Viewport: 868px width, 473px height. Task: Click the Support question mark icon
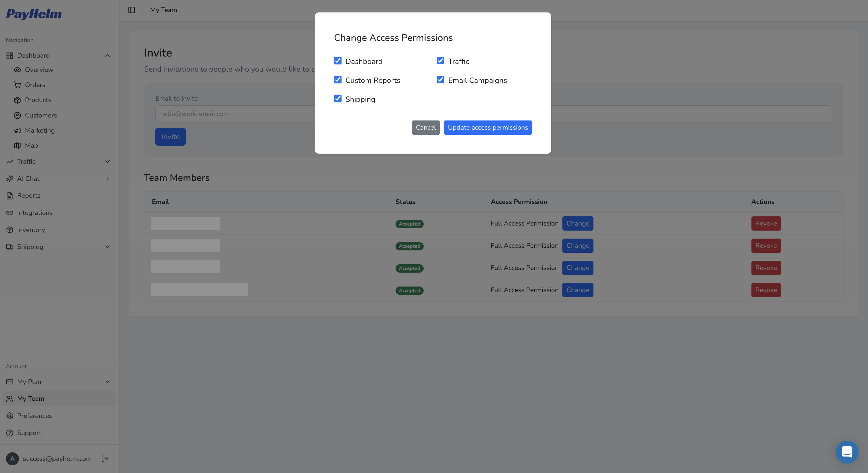pos(10,433)
